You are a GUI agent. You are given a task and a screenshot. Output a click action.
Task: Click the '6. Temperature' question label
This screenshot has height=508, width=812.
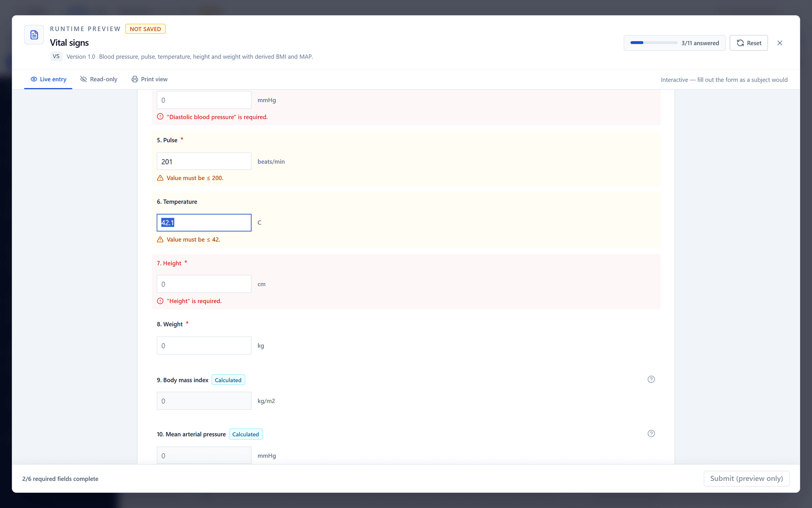point(177,202)
